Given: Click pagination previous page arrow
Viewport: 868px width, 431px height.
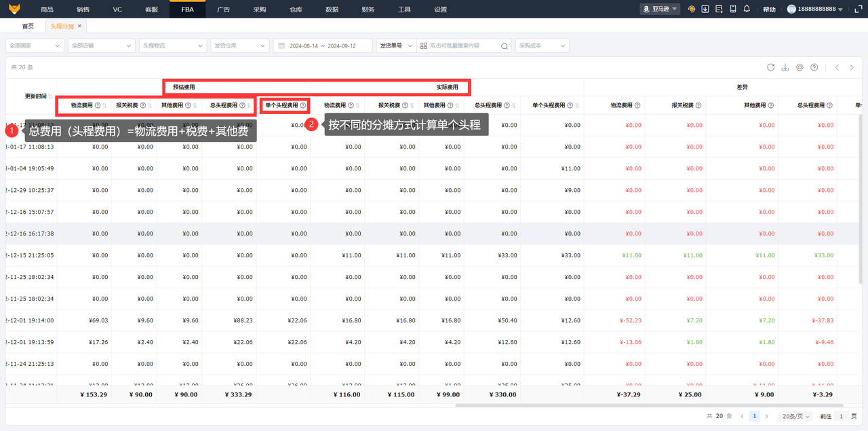Looking at the screenshot, I should tap(741, 416).
